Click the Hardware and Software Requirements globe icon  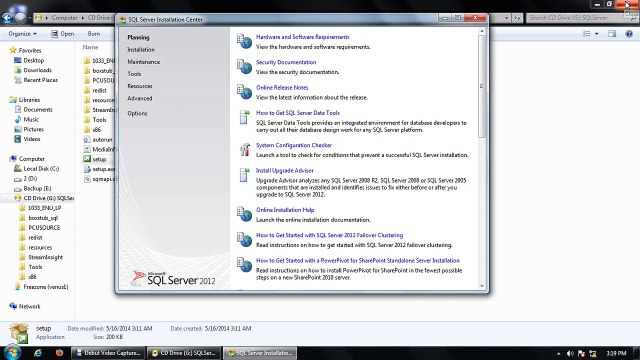click(x=244, y=41)
